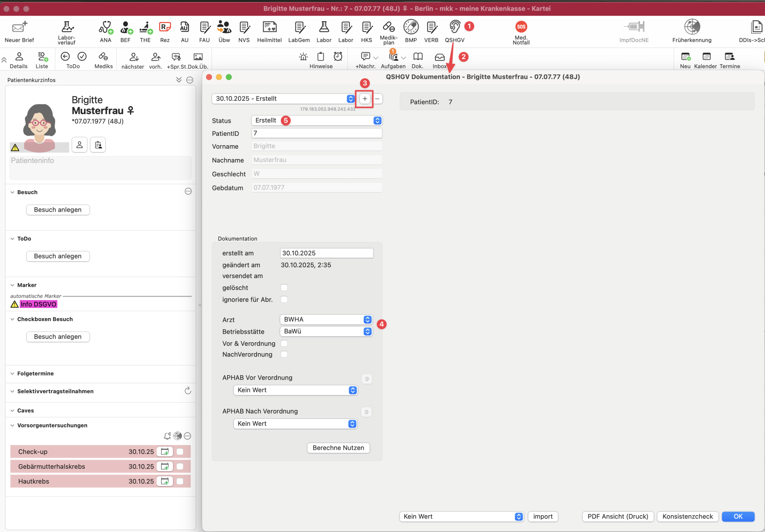The image size is (765, 532).
Task: Open the Arzt BWHA dropdown
Action: (x=367, y=320)
